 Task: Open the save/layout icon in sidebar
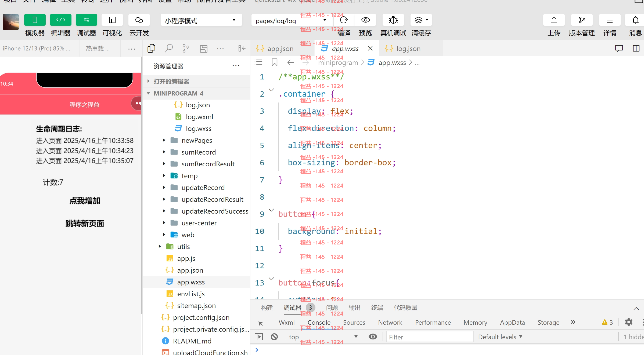(x=204, y=49)
